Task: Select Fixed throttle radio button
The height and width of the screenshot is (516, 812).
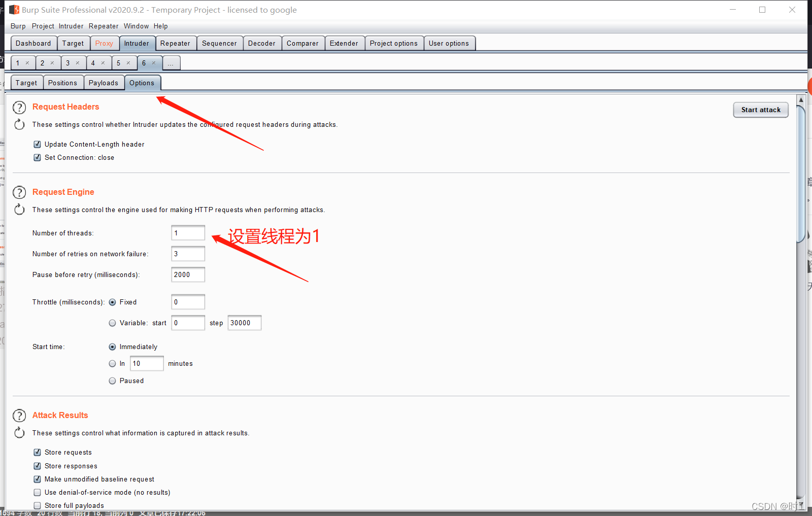Action: tap(112, 302)
